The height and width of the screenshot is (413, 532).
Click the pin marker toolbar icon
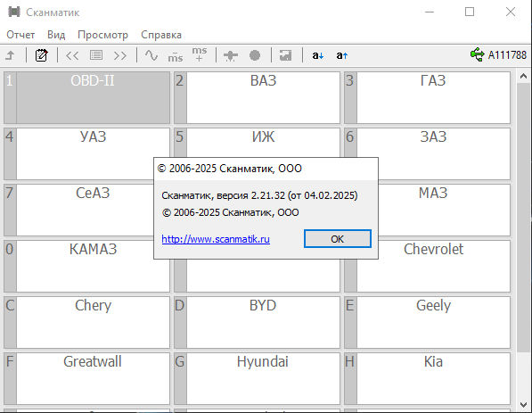coord(231,55)
